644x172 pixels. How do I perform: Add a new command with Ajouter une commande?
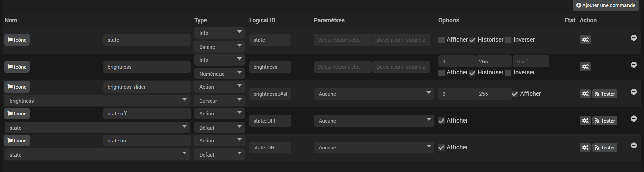click(x=605, y=5)
